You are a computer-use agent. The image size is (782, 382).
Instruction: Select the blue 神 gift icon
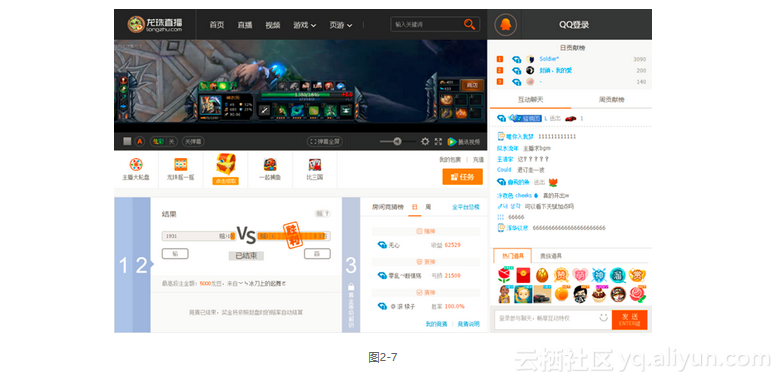click(598, 275)
